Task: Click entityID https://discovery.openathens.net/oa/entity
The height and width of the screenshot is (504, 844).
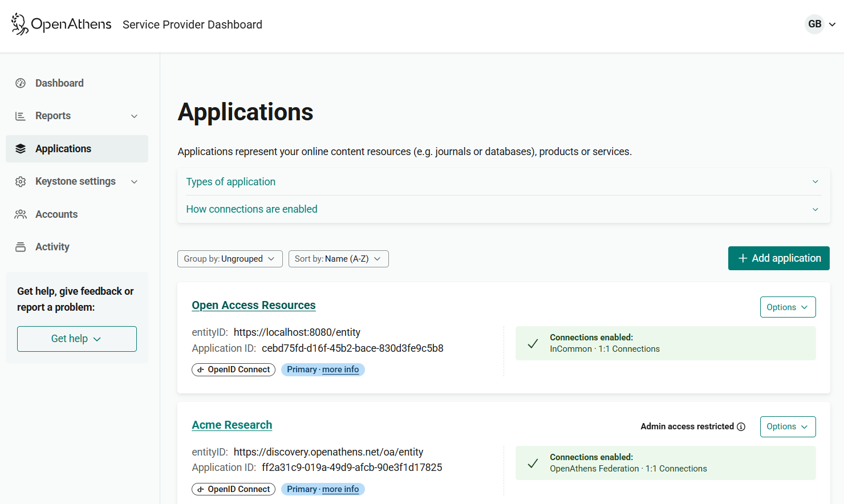Action: 328,452
